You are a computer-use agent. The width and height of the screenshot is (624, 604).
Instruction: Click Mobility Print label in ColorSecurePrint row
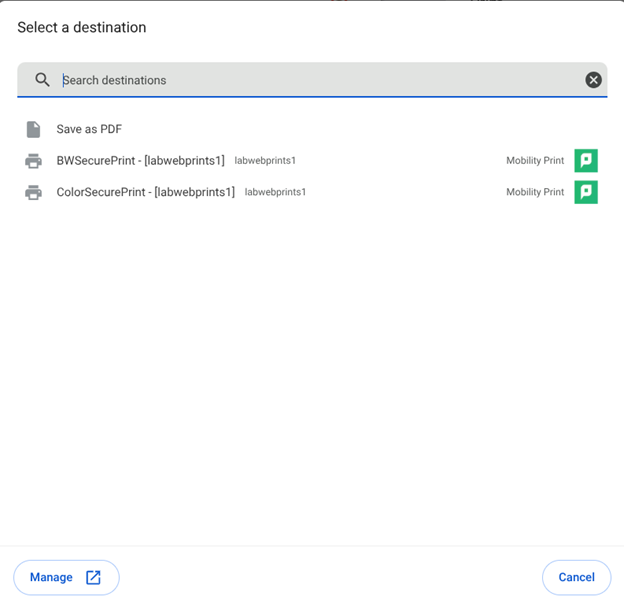point(535,192)
